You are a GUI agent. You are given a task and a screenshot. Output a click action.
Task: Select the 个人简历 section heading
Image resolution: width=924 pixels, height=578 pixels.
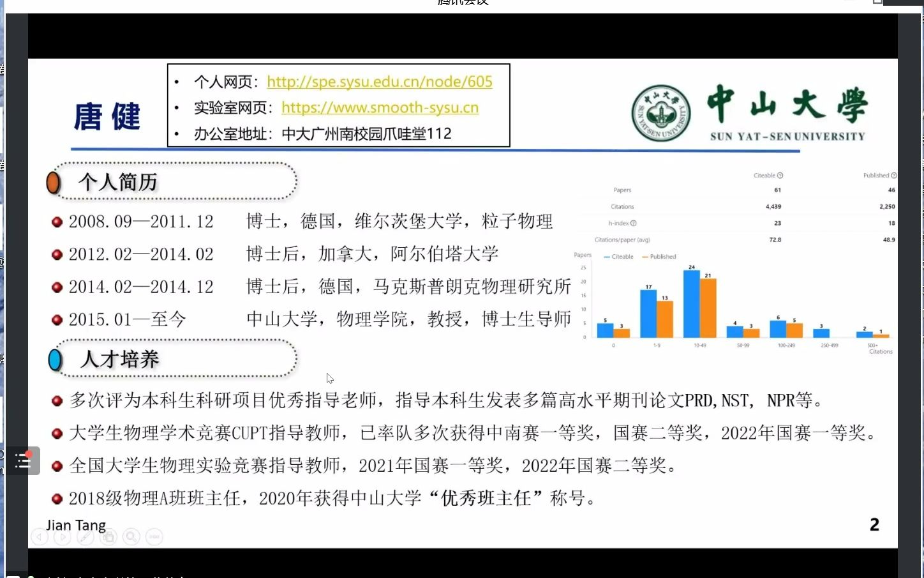coord(118,182)
